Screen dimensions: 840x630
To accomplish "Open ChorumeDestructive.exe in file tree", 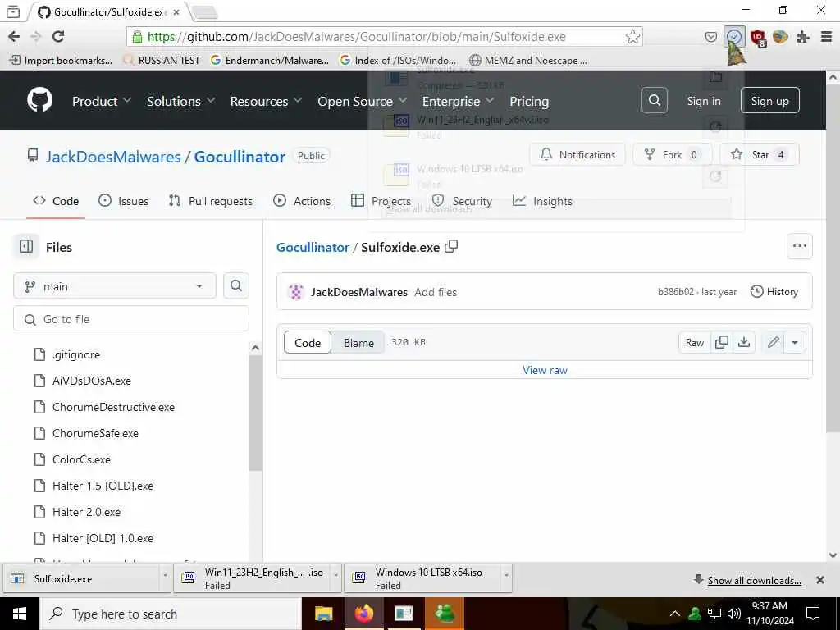I will [113, 407].
